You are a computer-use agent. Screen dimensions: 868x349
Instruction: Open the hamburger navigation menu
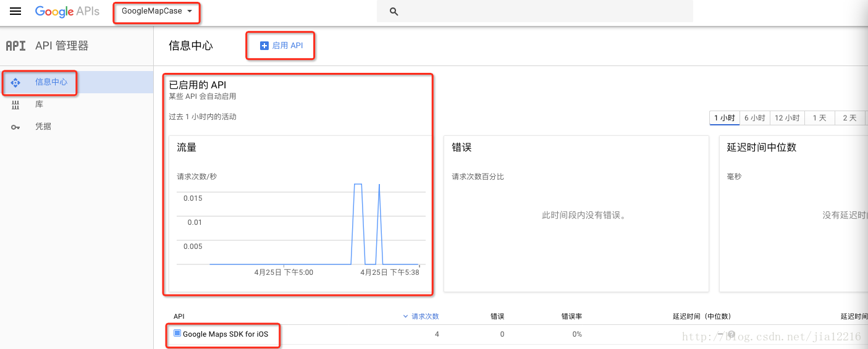(15, 12)
